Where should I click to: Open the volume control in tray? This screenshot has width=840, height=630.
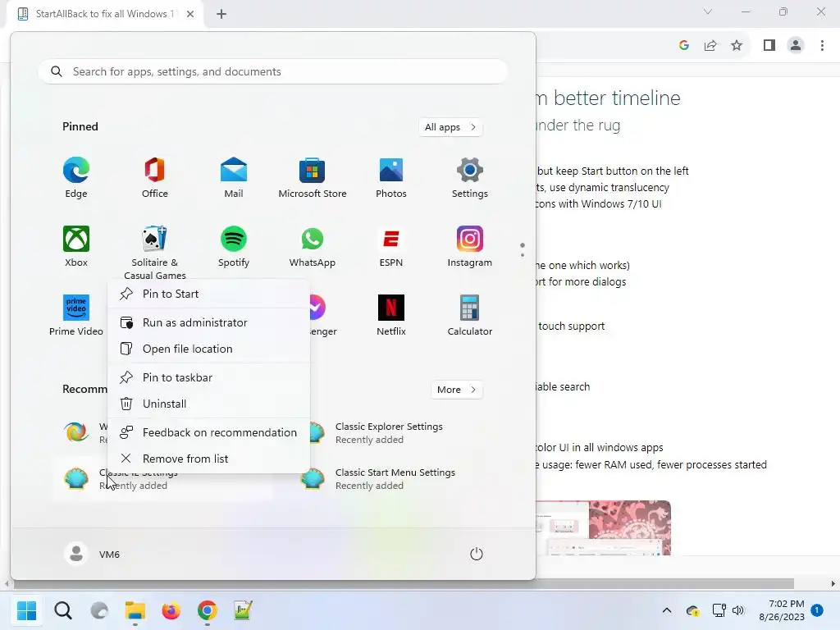click(x=738, y=610)
